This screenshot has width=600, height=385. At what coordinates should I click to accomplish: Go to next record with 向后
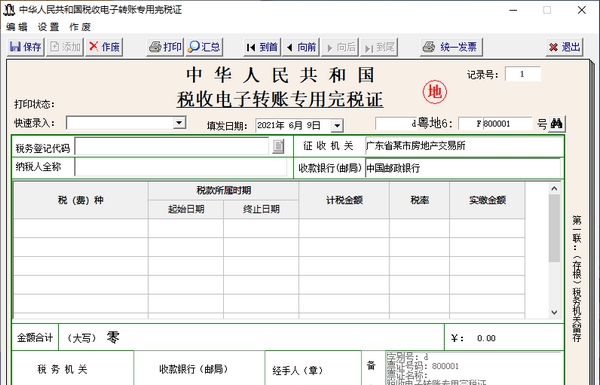point(341,47)
